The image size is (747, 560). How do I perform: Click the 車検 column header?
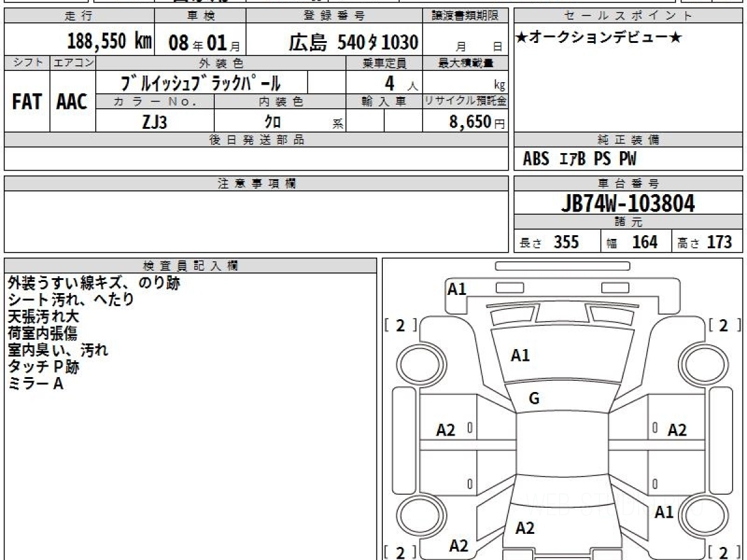tap(200, 16)
